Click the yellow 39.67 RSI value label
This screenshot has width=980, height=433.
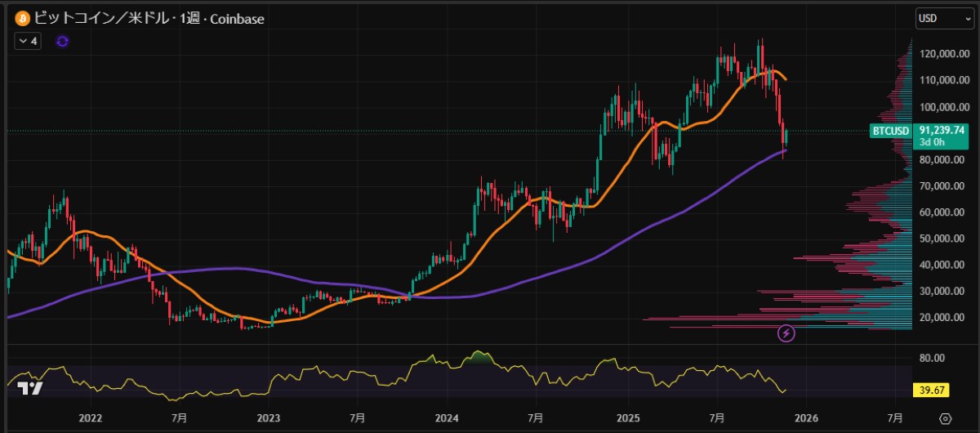(929, 391)
